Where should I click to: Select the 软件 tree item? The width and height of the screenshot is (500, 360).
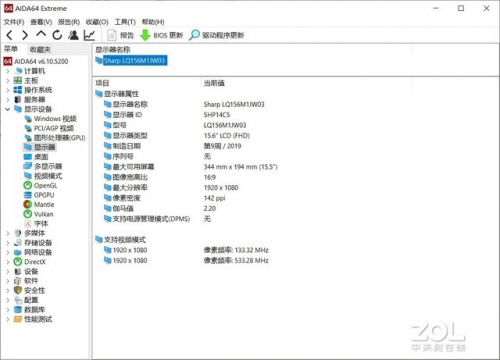coord(26,281)
